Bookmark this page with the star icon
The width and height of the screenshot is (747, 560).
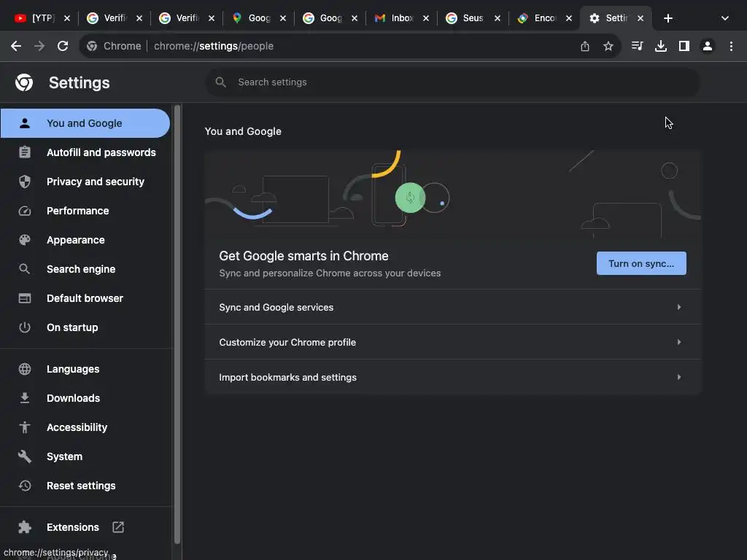coord(608,46)
